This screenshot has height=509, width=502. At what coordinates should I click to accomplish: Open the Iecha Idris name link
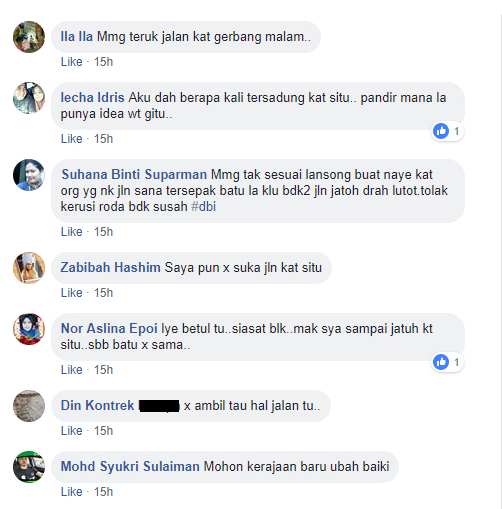click(x=92, y=98)
